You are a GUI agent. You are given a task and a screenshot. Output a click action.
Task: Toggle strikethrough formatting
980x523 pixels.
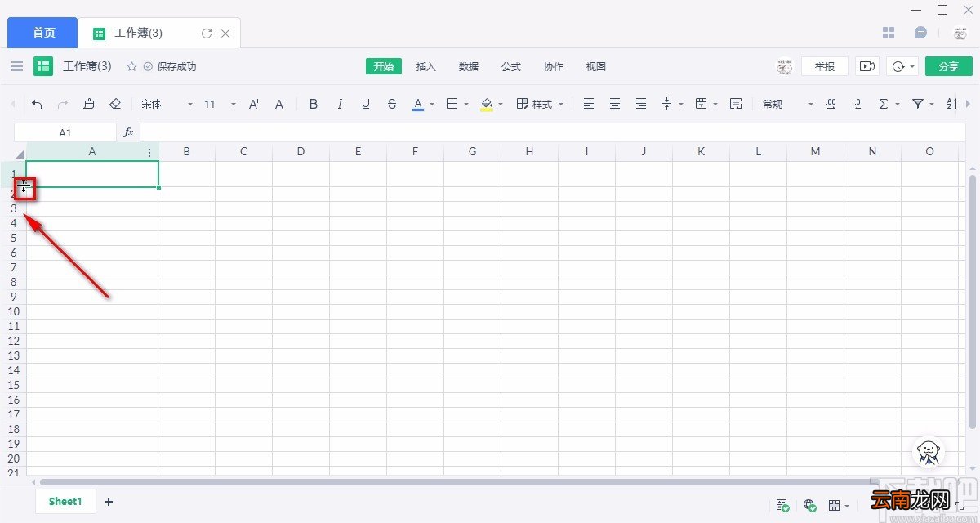click(x=392, y=104)
